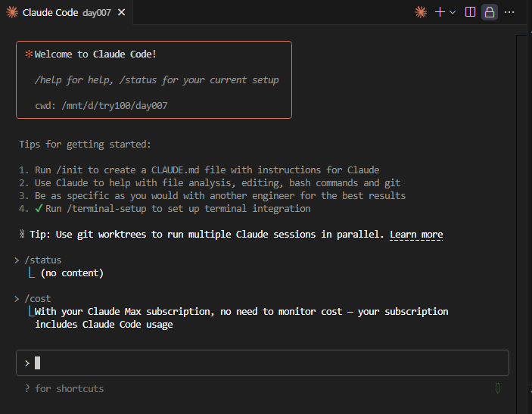Focus the Claude prompt input box
Image resolution: width=532 pixels, height=414 pixels.
(x=263, y=363)
